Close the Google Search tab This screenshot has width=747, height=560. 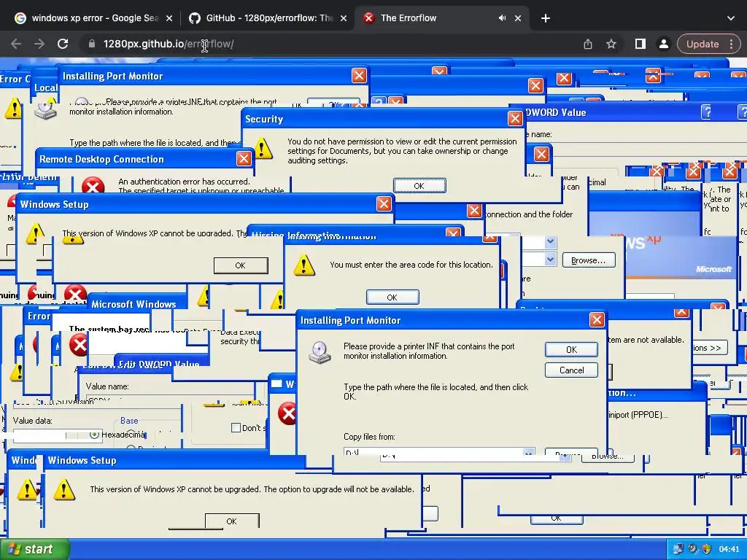click(169, 18)
